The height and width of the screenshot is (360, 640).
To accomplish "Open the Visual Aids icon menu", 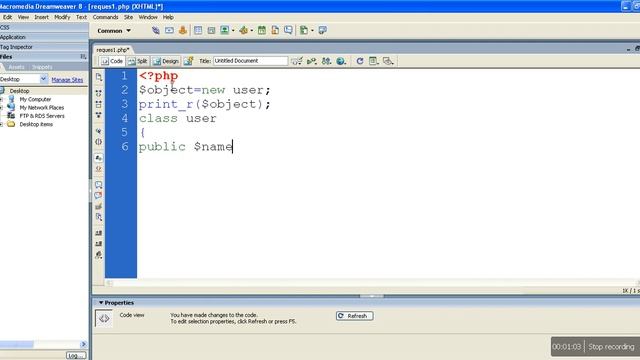I will [x=388, y=61].
